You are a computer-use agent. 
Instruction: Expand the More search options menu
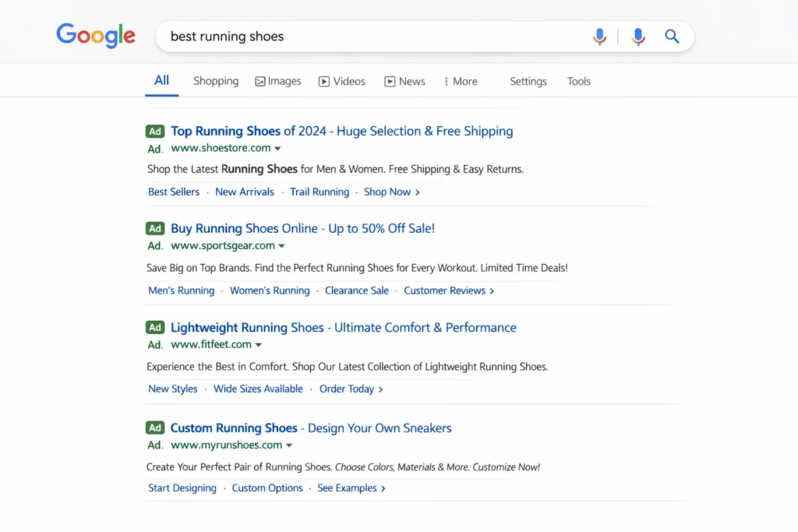pyautogui.click(x=461, y=81)
